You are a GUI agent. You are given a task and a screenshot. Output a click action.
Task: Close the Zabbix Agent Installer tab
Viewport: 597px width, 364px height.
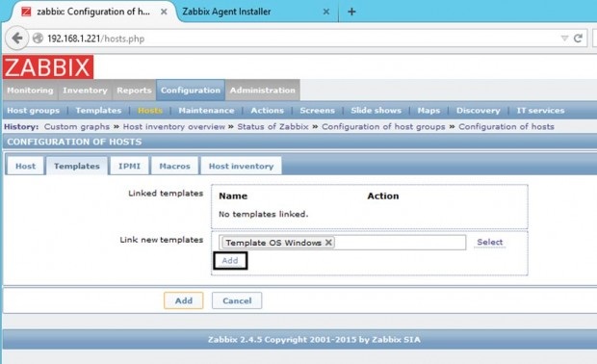pos(325,12)
